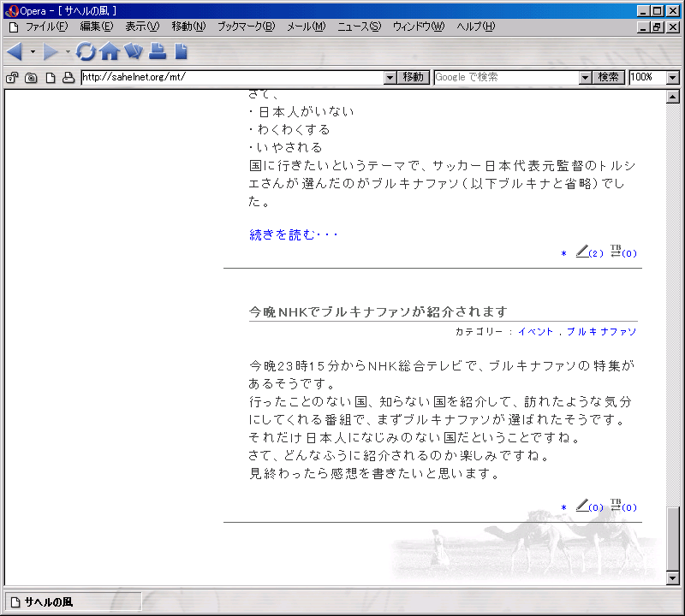Click the Opera logo in title bar
Screen dimensions: 685x616
(12, 11)
